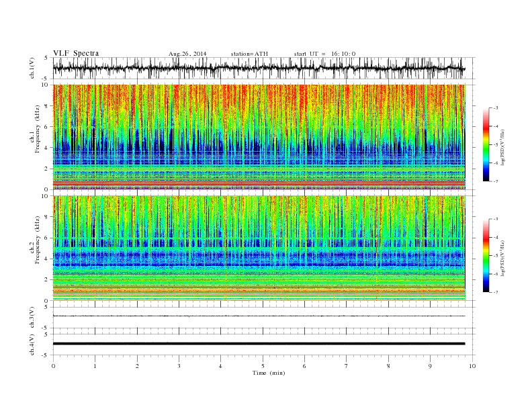Select the date label "Aug.26, 2014"
This screenshot has width=532, height=411.
pos(187,54)
